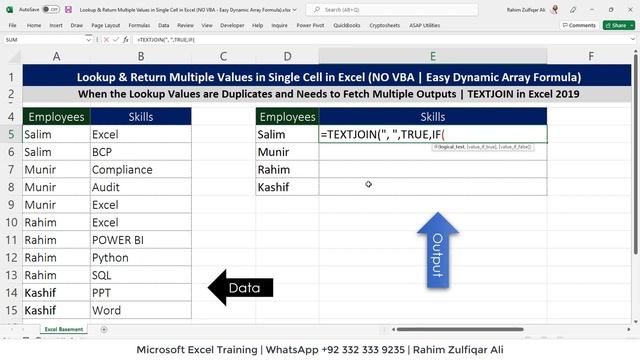
Task: Click the horizontal scrollbar right arrow
Action: [x=628, y=329]
